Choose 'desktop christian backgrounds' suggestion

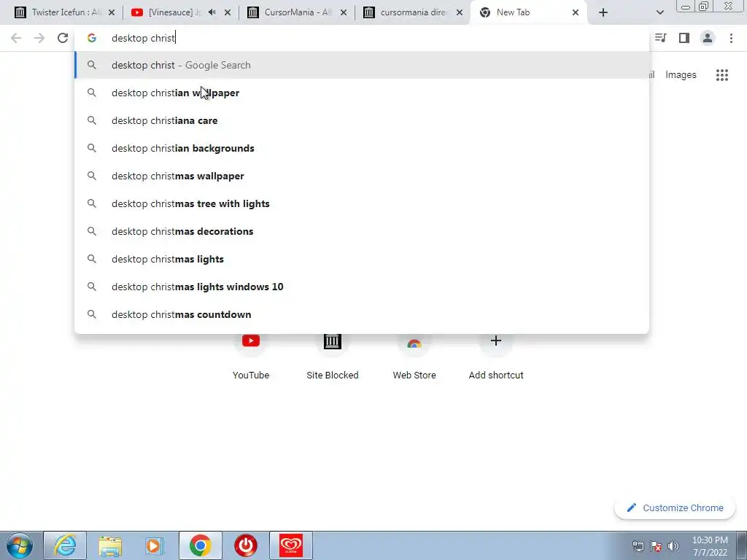362,148
